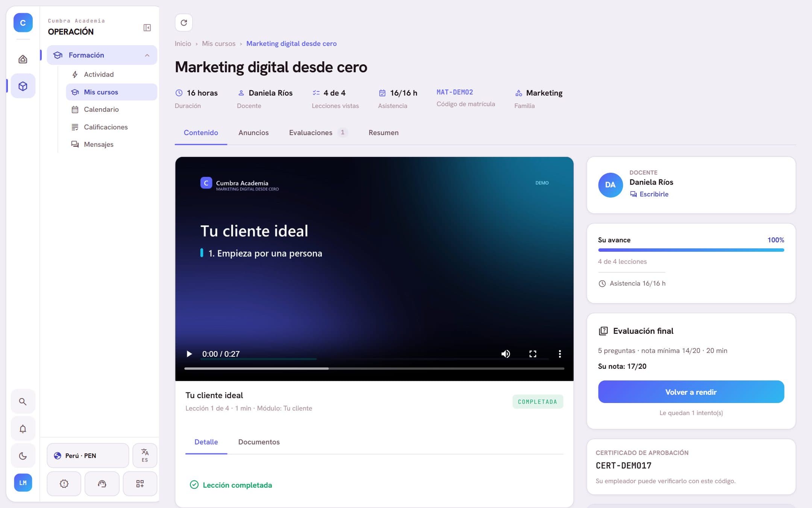Viewport: 812px width, 508px height.
Task: Enter fullscreen on the video
Action: (x=533, y=354)
